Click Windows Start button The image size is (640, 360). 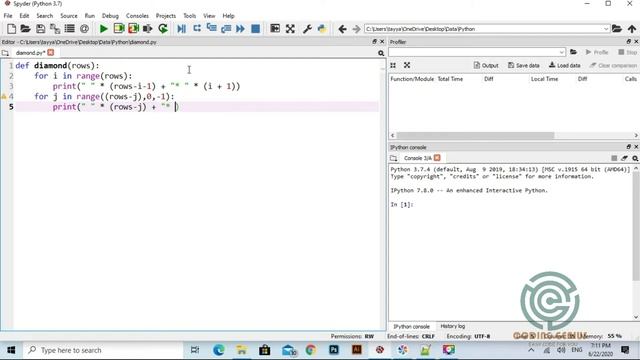(x=11, y=350)
